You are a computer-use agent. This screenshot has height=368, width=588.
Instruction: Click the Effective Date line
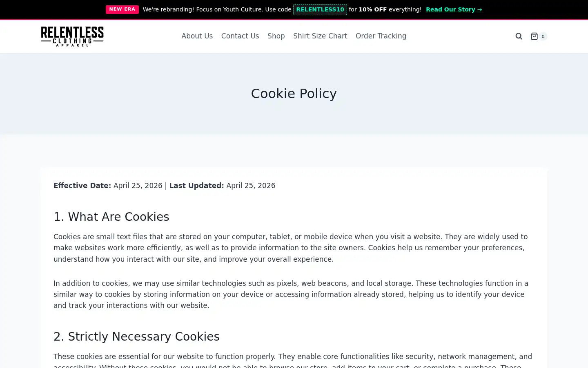pos(164,186)
